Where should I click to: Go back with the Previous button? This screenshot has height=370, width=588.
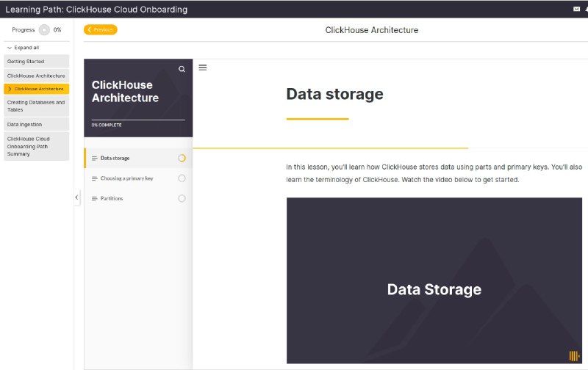click(x=101, y=29)
